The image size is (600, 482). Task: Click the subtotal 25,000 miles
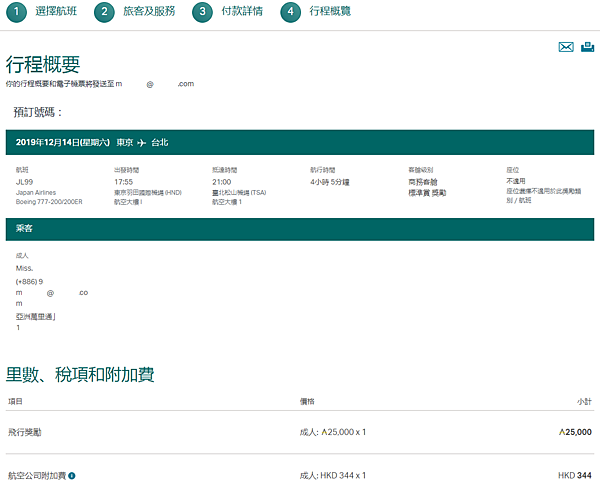pyautogui.click(x=575, y=432)
